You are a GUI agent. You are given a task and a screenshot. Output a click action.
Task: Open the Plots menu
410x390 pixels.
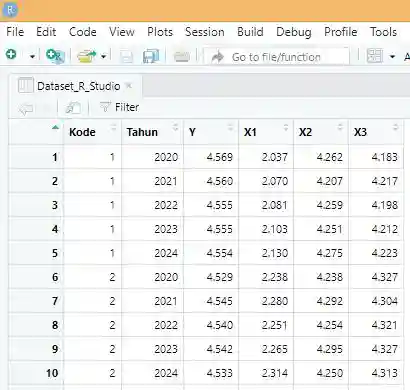160,32
